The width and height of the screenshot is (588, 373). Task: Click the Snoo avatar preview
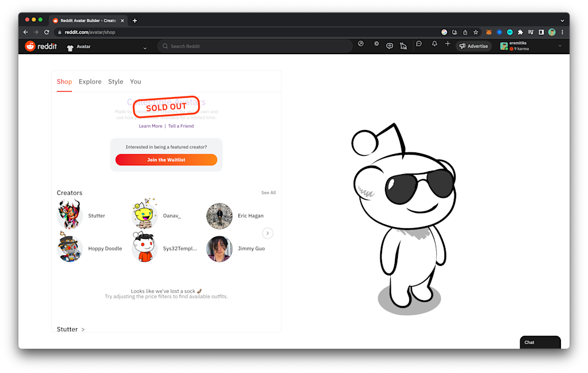(x=405, y=219)
